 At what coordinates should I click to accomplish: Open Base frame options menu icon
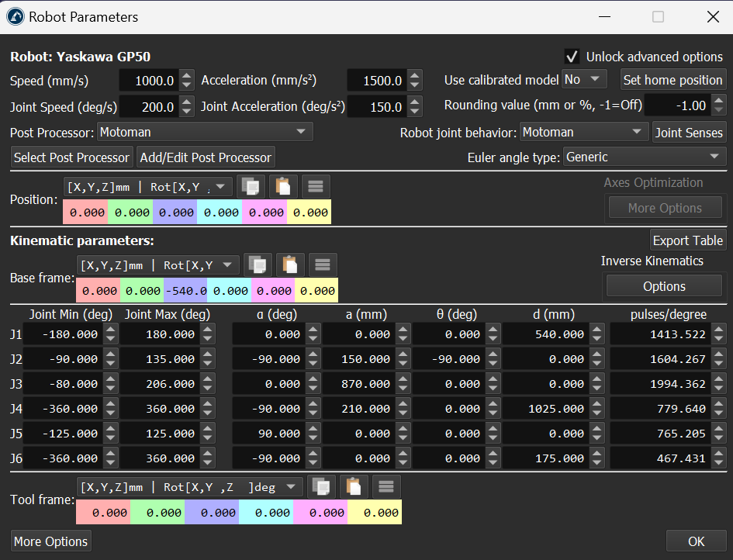[323, 264]
